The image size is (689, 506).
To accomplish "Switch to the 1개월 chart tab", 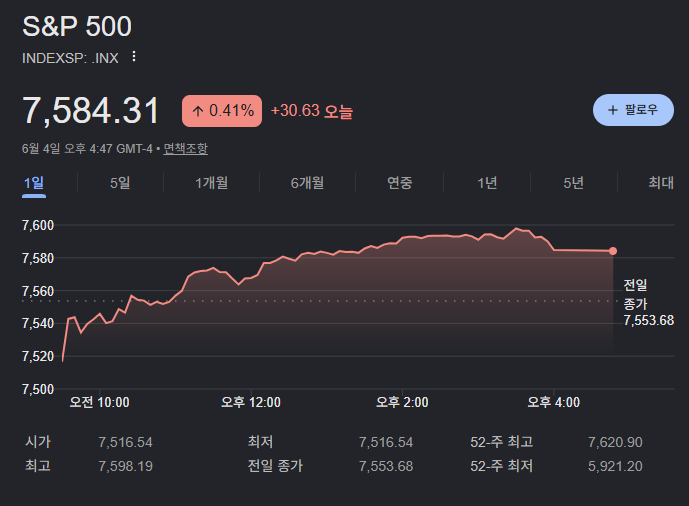I will point(211,182).
